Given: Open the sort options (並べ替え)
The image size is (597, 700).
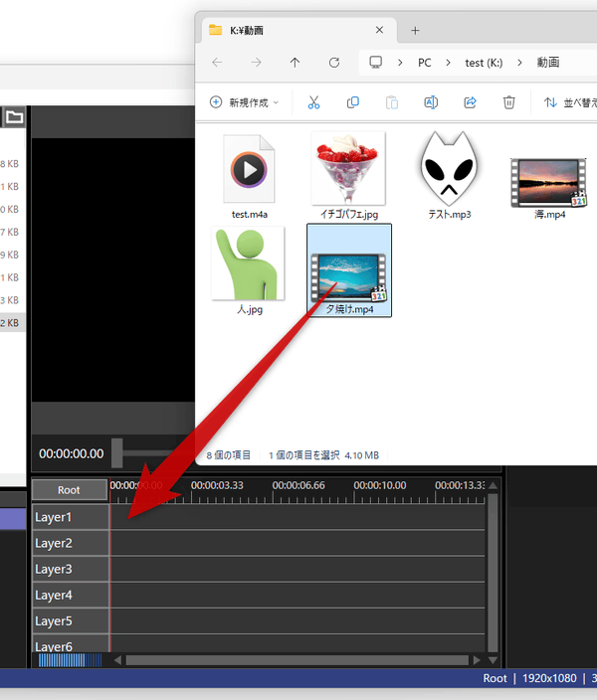Looking at the screenshot, I should click(570, 102).
